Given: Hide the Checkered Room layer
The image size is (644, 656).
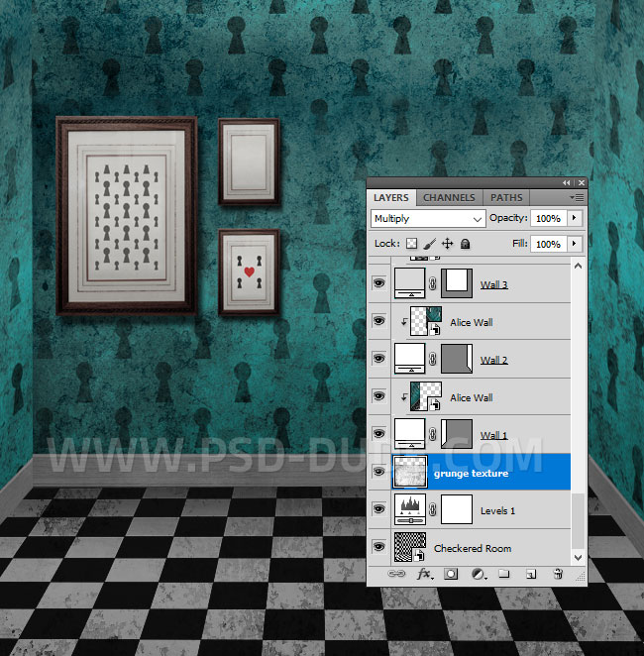Looking at the screenshot, I should point(378,547).
